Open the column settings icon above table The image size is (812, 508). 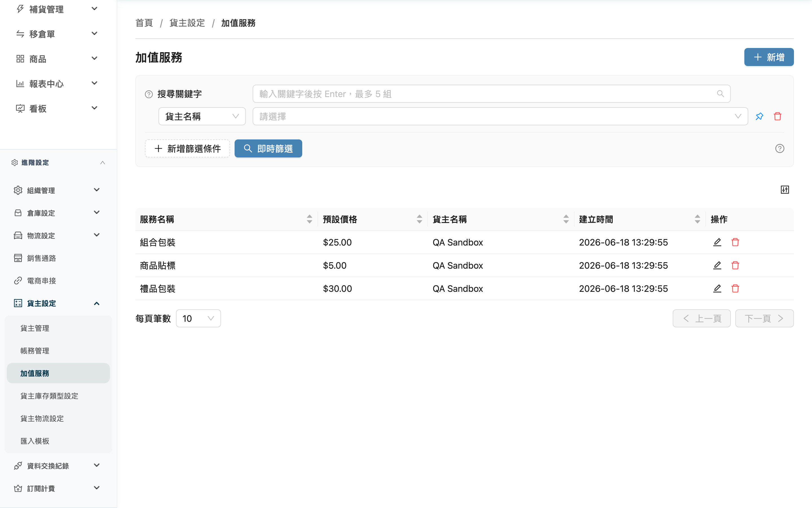pyautogui.click(x=785, y=190)
